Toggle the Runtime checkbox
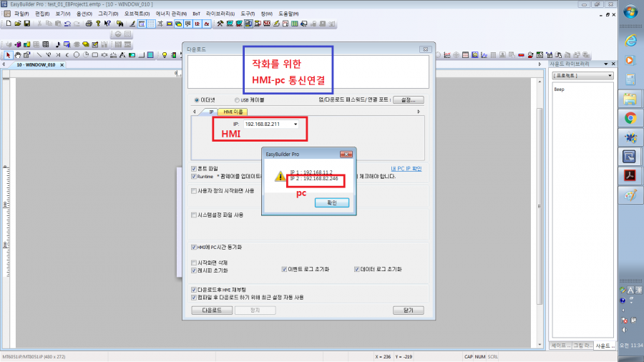644x362 pixels. 194,177
